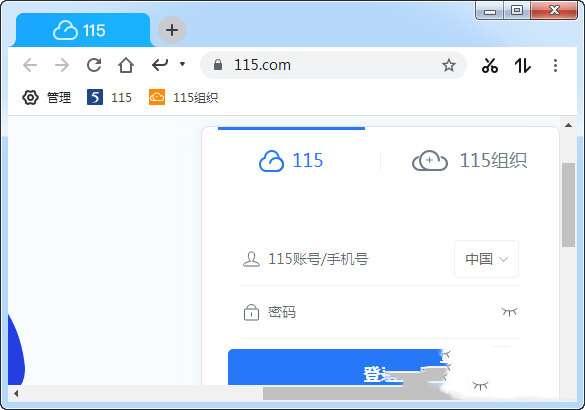Click the 115账号/手机号 input field

point(345,259)
